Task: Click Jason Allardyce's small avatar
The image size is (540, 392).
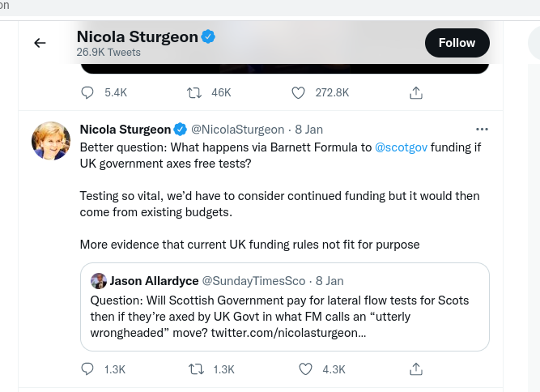Action: tap(99, 281)
